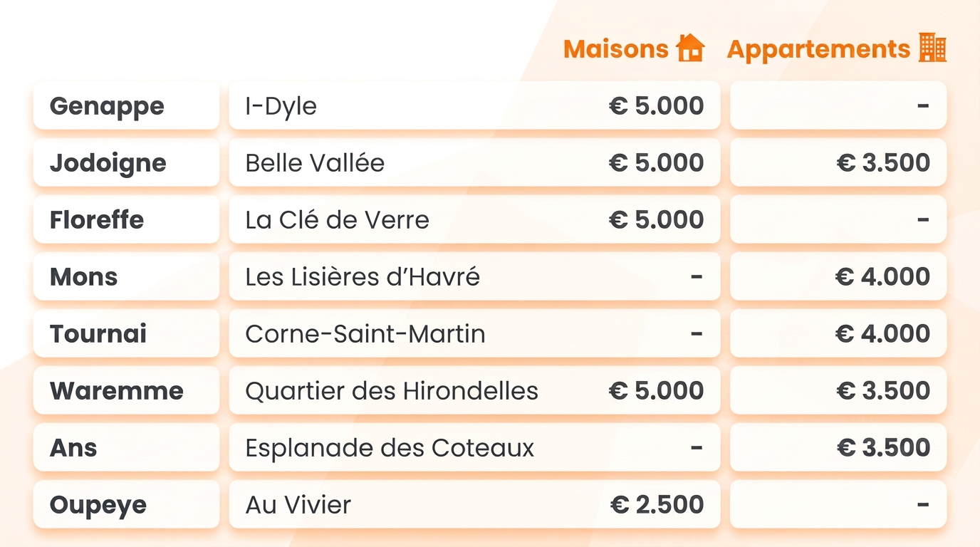Screen dimensions: 980x547
Task: Select the Maisons column header
Action: [x=616, y=49]
